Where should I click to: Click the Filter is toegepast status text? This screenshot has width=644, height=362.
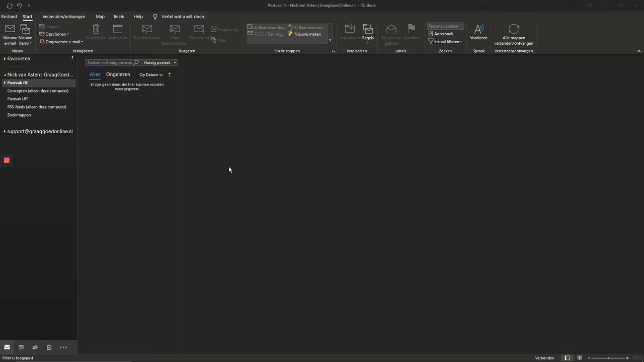tap(18, 358)
